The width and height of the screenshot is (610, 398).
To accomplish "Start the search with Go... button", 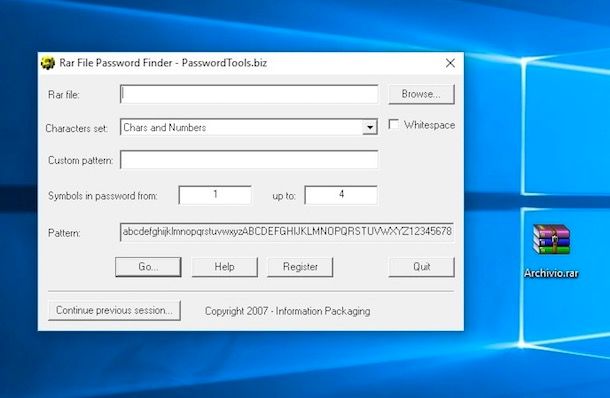I will 148,267.
